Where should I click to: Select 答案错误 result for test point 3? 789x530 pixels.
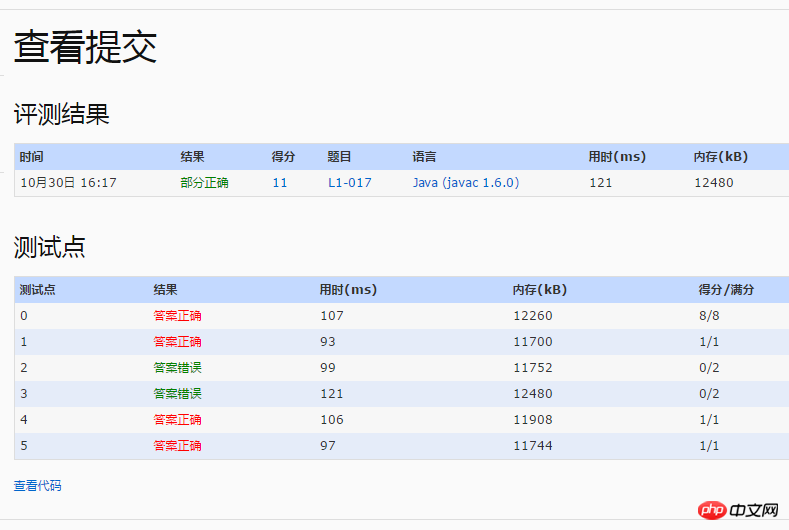pos(177,394)
